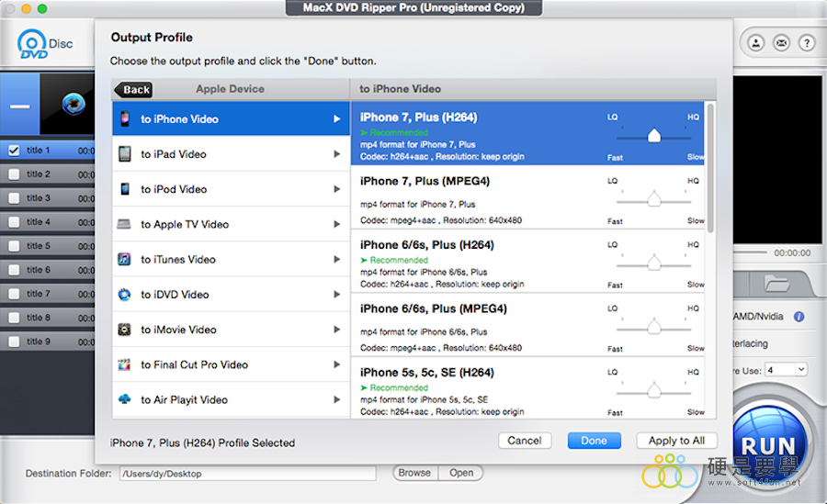This screenshot has height=504, width=827.
Task: Uncheck the title 1 checkbox
Action: [x=14, y=151]
